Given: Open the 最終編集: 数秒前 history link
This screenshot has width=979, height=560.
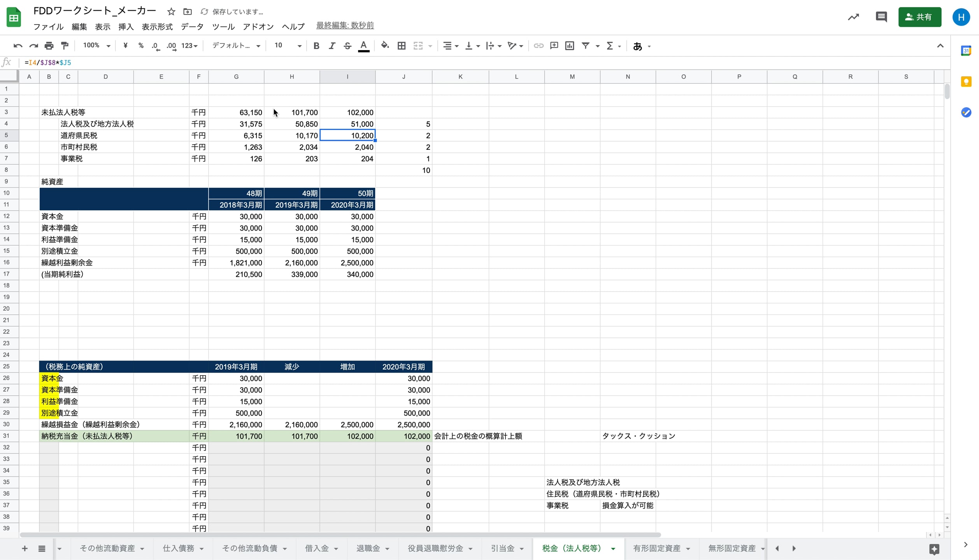Looking at the screenshot, I should pyautogui.click(x=345, y=26).
